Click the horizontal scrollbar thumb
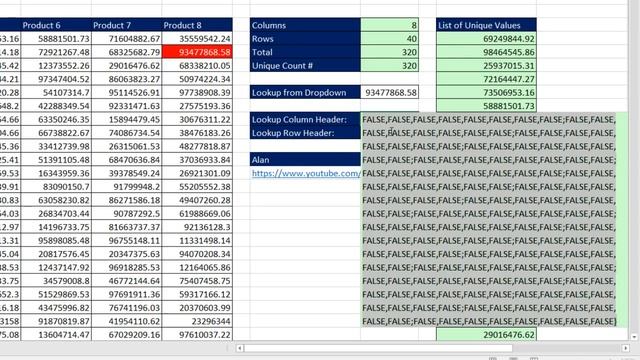Screen dimensions: 640x360 378,348
